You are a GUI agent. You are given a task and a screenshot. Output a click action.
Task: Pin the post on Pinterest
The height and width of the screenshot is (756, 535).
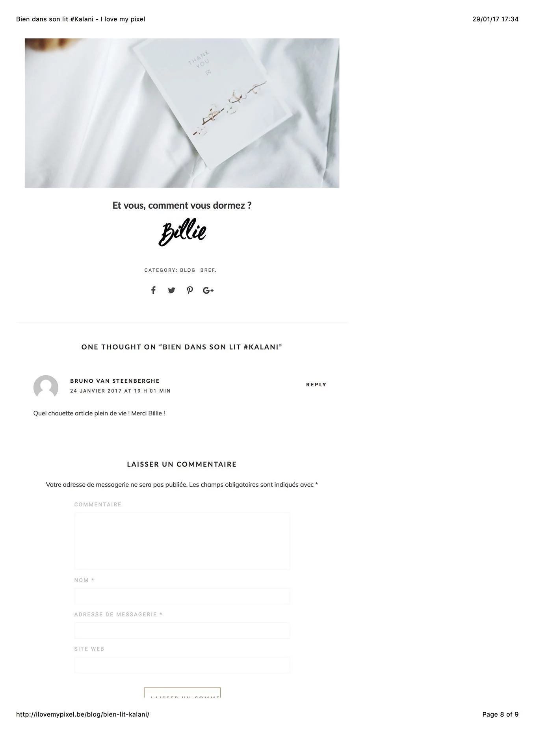[x=190, y=290]
